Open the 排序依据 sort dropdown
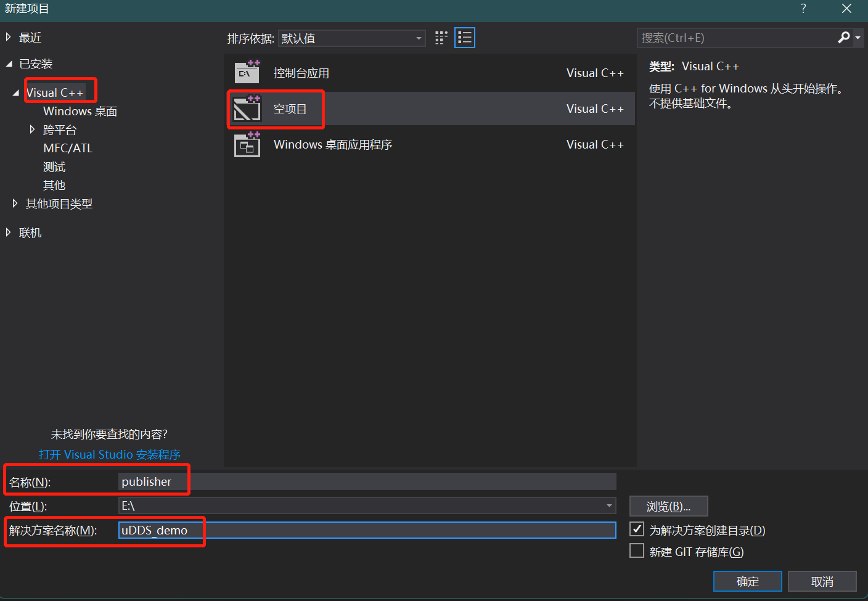This screenshot has width=868, height=601. 351,38
